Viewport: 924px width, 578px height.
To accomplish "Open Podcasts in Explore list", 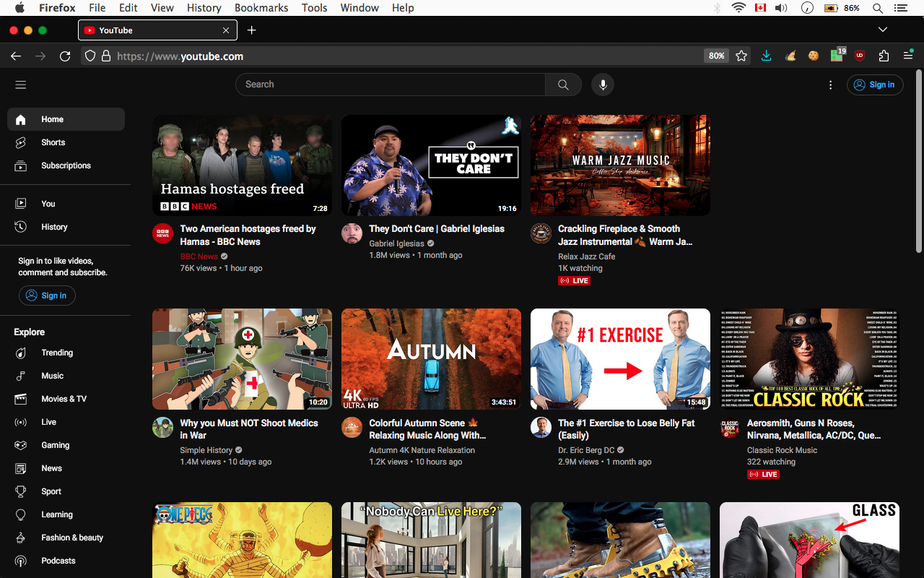I will click(x=66, y=561).
